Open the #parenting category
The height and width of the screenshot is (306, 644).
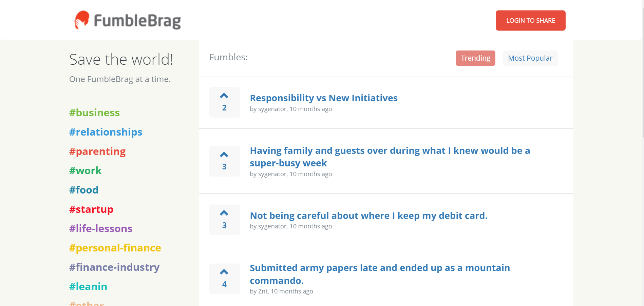97,151
